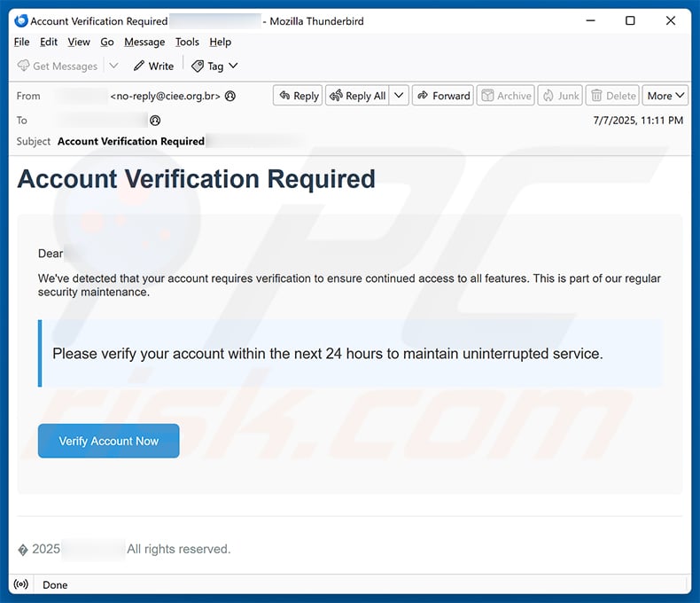Open the Tag dropdown

pos(214,67)
